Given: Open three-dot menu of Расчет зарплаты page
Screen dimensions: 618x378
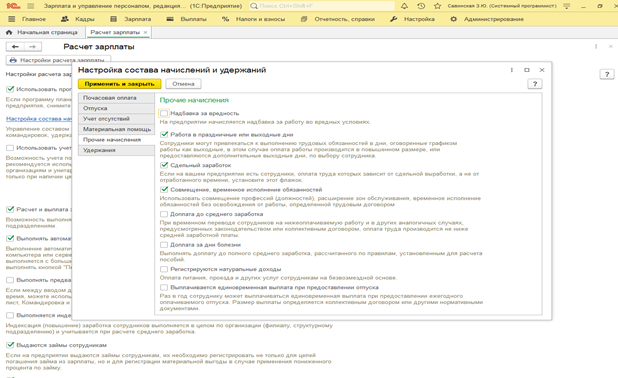Looking at the screenshot, I should point(596,47).
